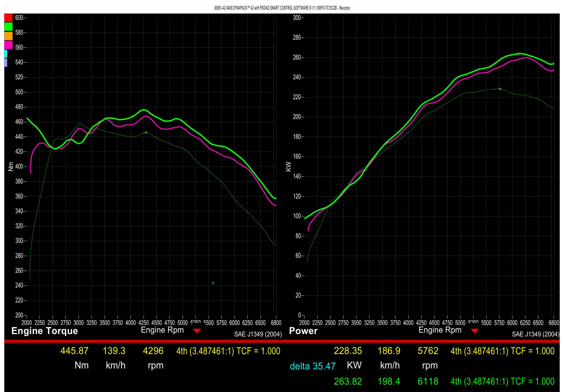
Task: Click SAE J1349 (2004) label under power graph
Action: 536,334
